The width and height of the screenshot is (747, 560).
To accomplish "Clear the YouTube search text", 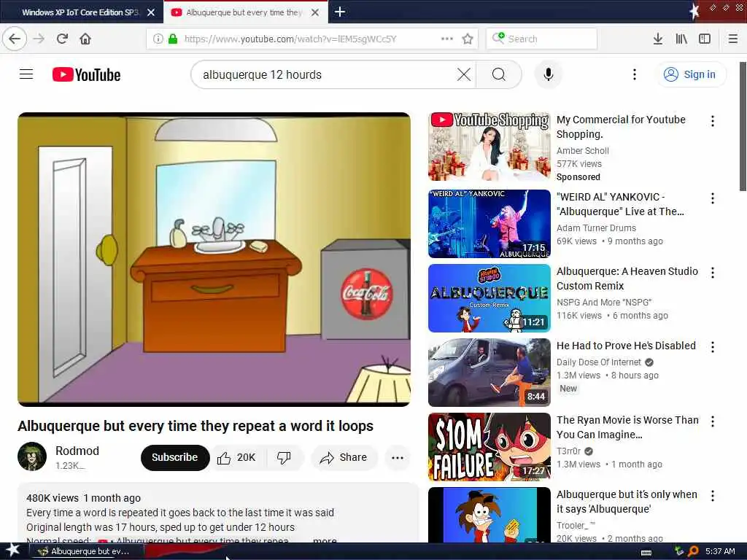I will point(463,74).
